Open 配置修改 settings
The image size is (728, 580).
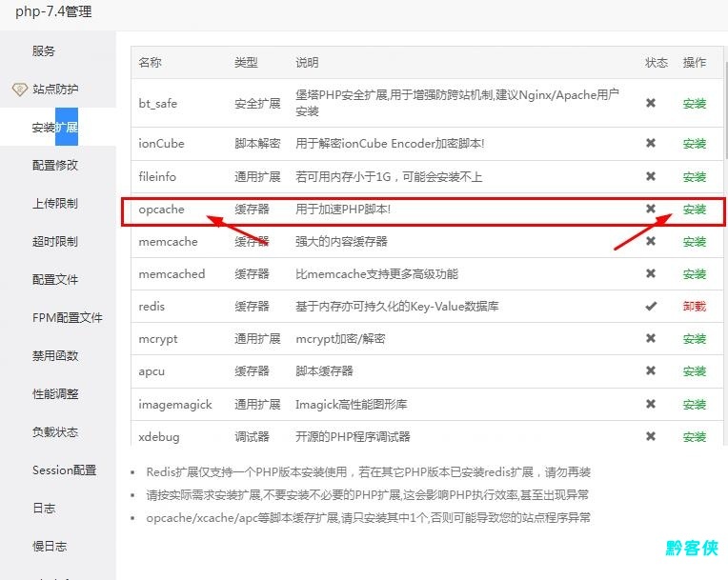click(55, 165)
